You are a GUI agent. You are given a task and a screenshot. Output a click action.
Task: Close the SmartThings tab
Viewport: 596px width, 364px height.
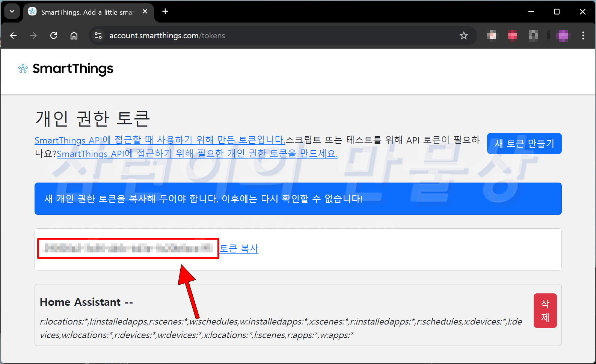pyautogui.click(x=145, y=12)
